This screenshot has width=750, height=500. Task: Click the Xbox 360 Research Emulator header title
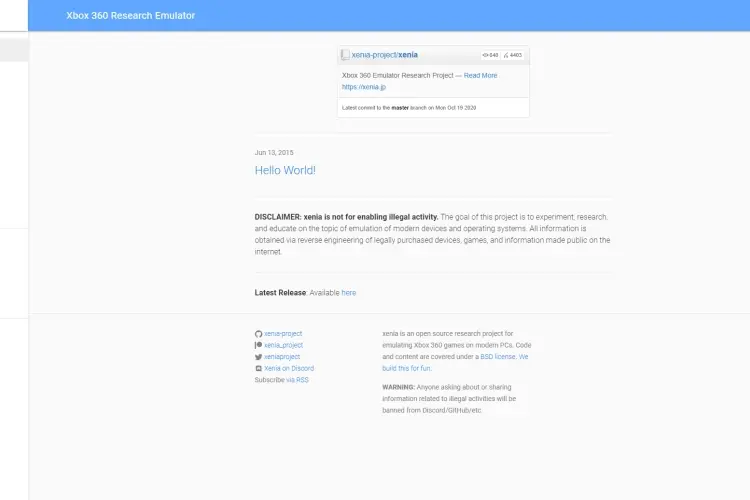(x=131, y=16)
